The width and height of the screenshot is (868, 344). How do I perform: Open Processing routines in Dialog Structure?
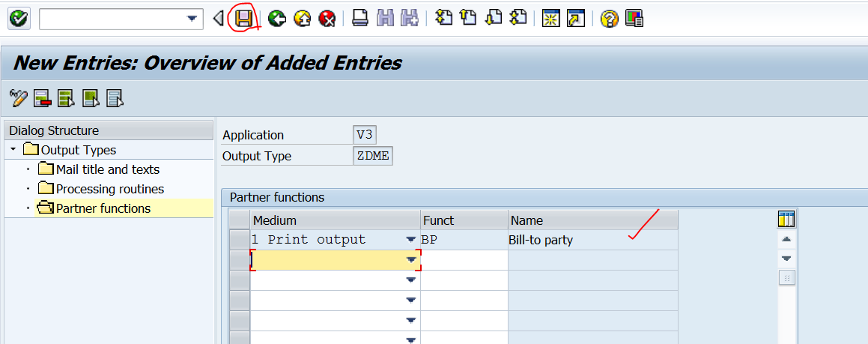tap(109, 189)
